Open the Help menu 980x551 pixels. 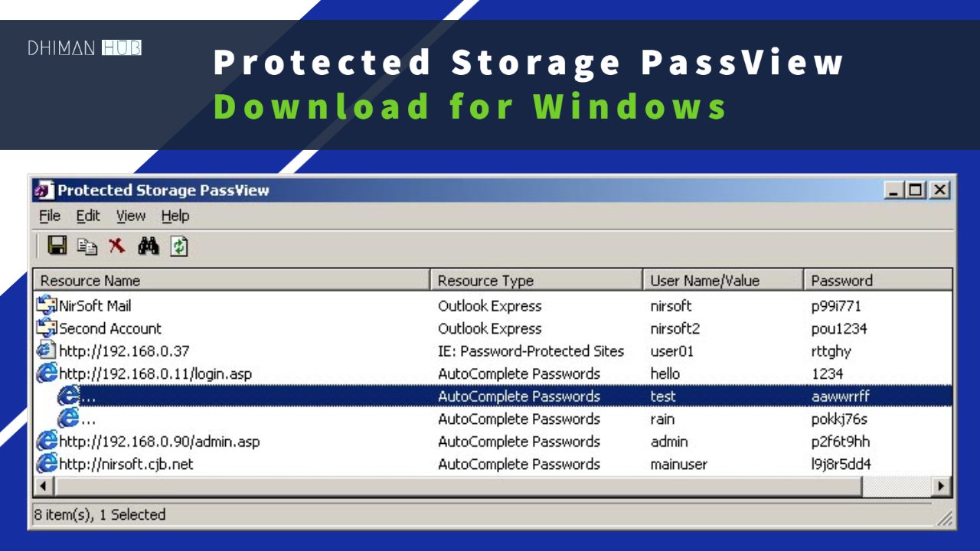tap(175, 216)
